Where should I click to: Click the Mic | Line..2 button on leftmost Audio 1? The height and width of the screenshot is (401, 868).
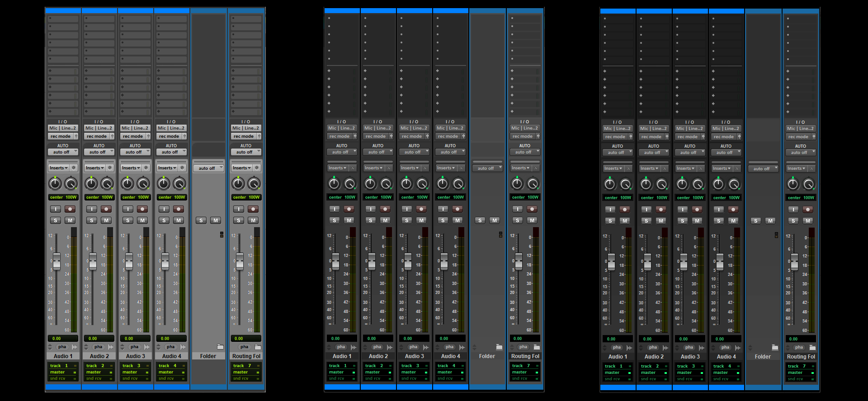(63, 128)
